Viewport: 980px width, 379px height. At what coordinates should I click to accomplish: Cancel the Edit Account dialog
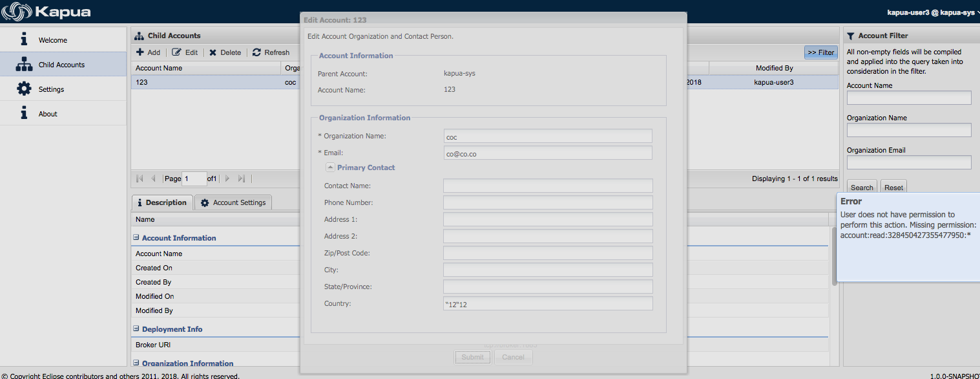513,356
